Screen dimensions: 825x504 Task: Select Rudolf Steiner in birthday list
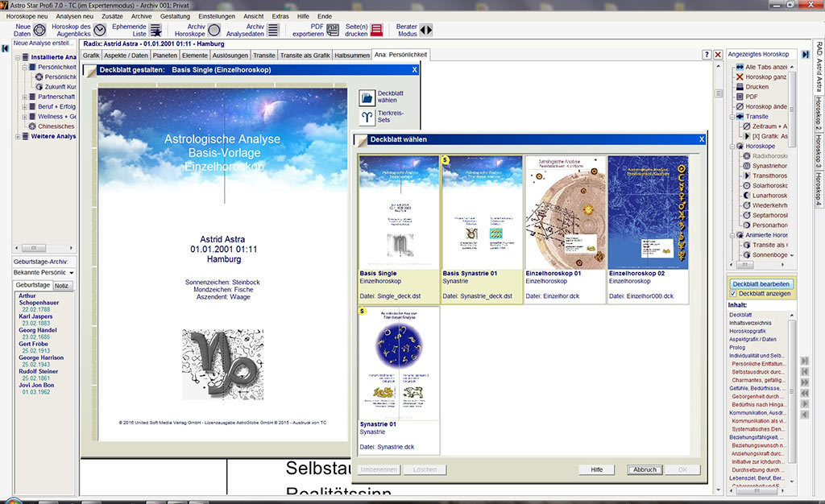pyautogui.click(x=39, y=371)
